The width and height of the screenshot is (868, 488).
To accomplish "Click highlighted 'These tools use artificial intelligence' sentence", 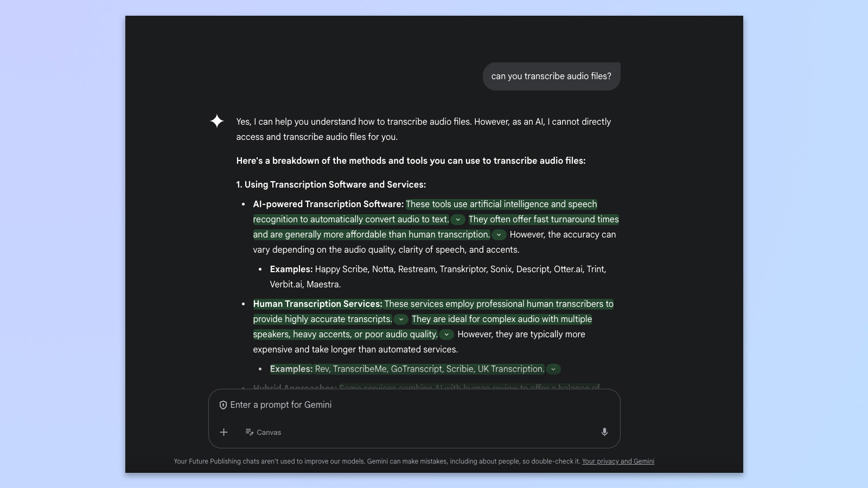I will coord(501,204).
